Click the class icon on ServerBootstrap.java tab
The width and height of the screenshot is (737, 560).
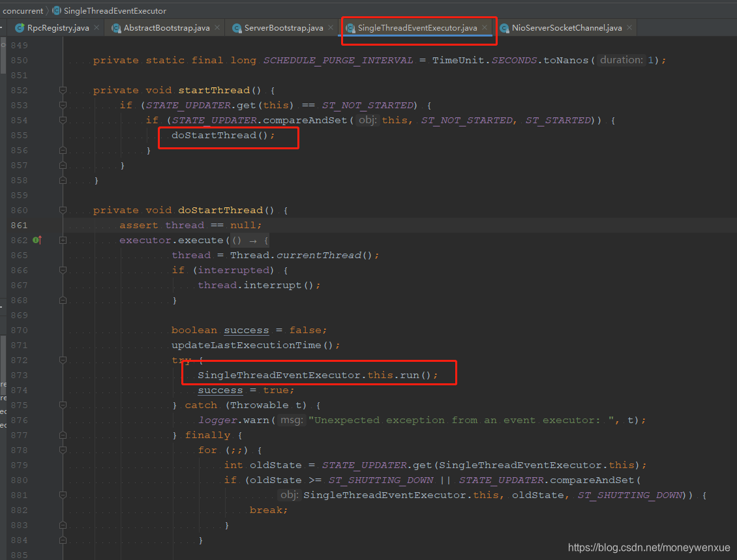pos(236,28)
